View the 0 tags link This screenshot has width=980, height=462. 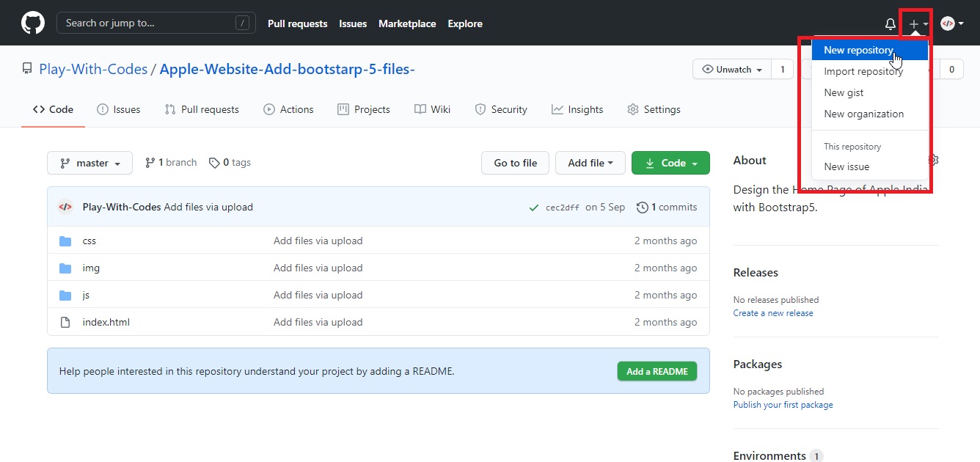[230, 163]
